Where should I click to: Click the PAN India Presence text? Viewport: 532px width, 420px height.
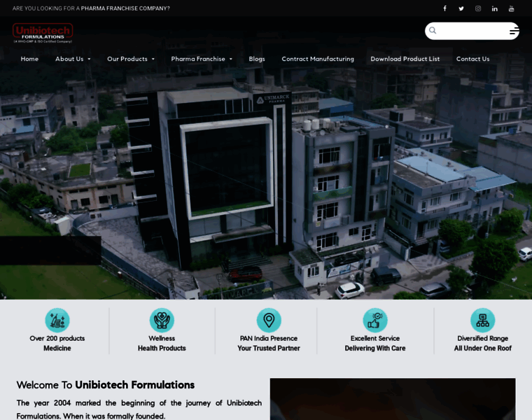269,338
